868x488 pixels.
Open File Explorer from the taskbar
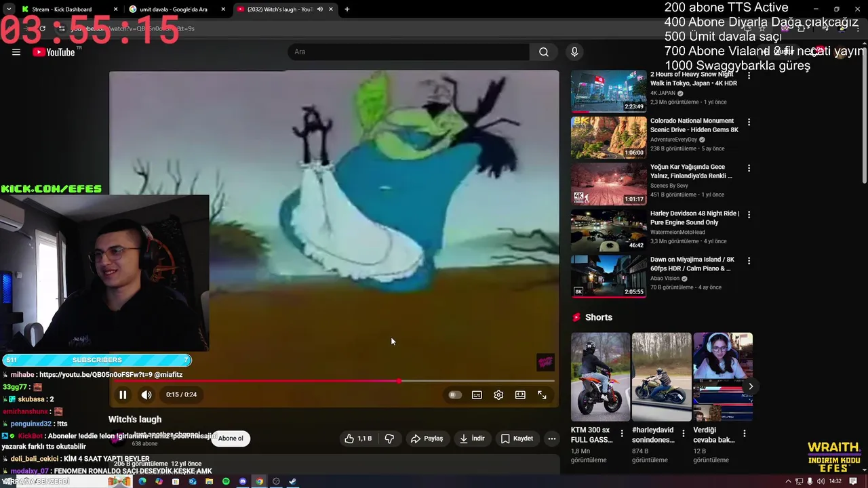pyautogui.click(x=209, y=481)
